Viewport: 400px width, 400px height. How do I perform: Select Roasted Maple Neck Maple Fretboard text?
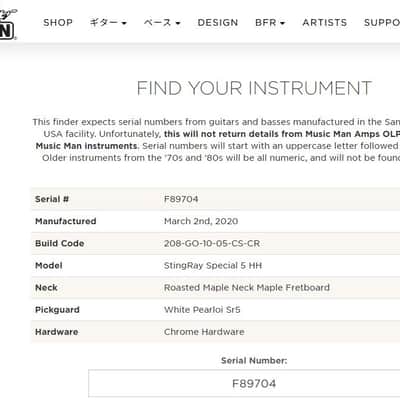point(247,287)
